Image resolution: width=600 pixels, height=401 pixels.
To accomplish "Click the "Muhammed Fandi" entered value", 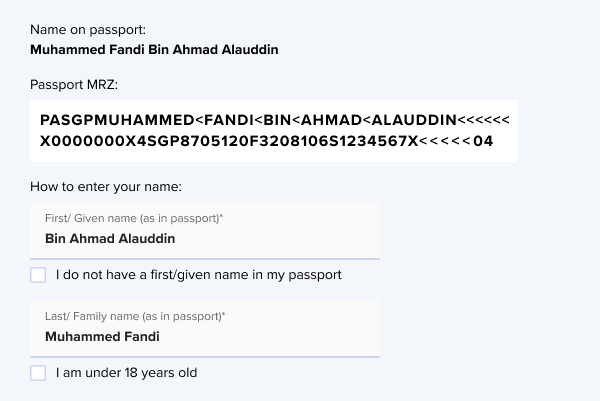I will coord(102,337).
